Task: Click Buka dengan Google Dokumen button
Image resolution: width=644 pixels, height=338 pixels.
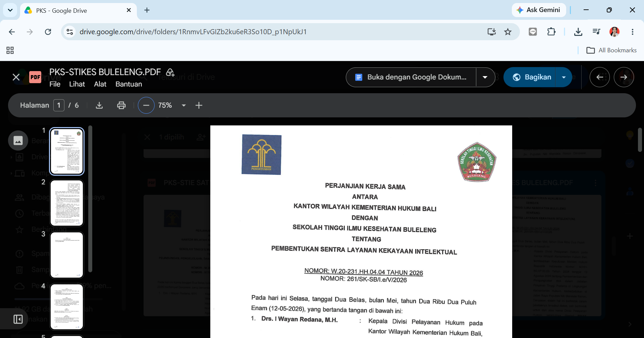Action: tap(411, 77)
